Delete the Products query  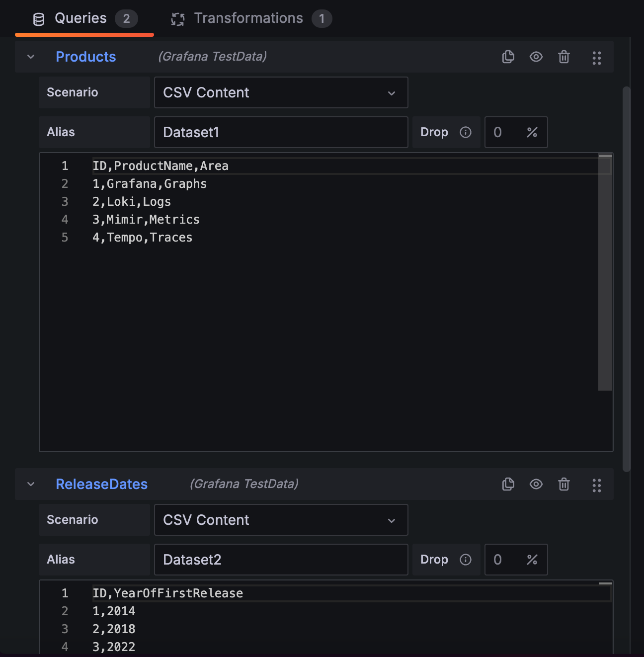click(563, 57)
